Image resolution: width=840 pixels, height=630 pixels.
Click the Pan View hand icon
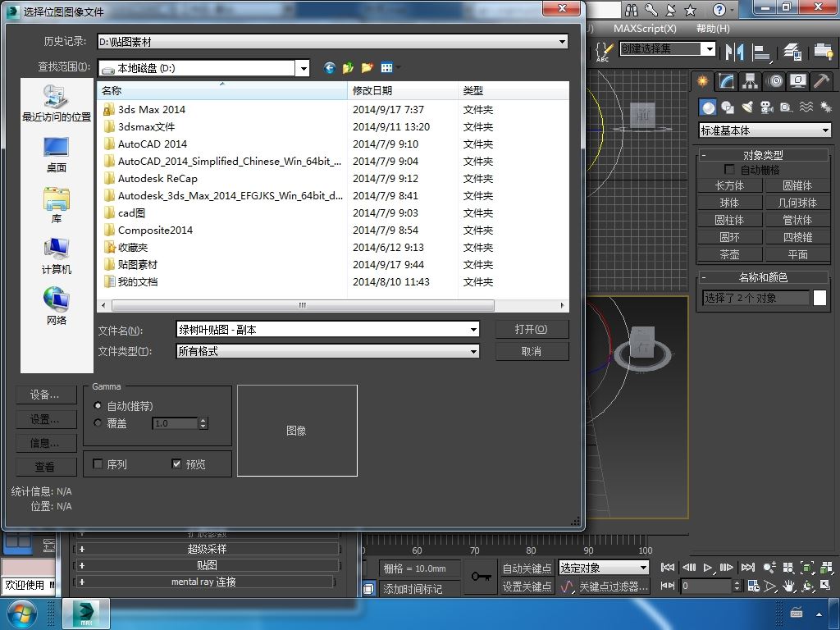point(788,586)
